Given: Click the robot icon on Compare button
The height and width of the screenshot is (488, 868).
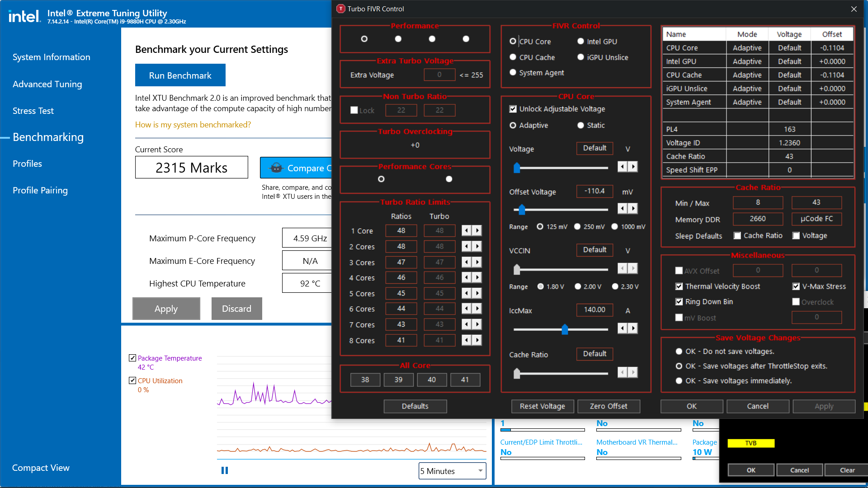Looking at the screenshot, I should pos(276,168).
